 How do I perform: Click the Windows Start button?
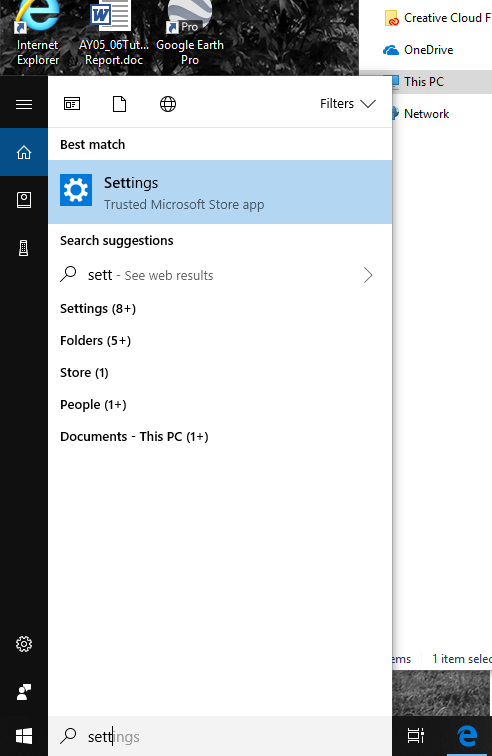coord(24,736)
